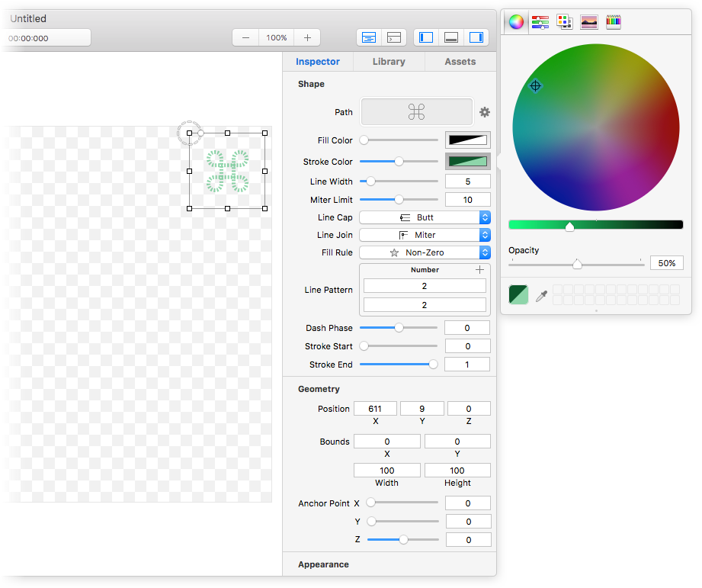Screen dimensions: 702x588
Task: Open the image palettes picker tab
Action: [x=589, y=21]
